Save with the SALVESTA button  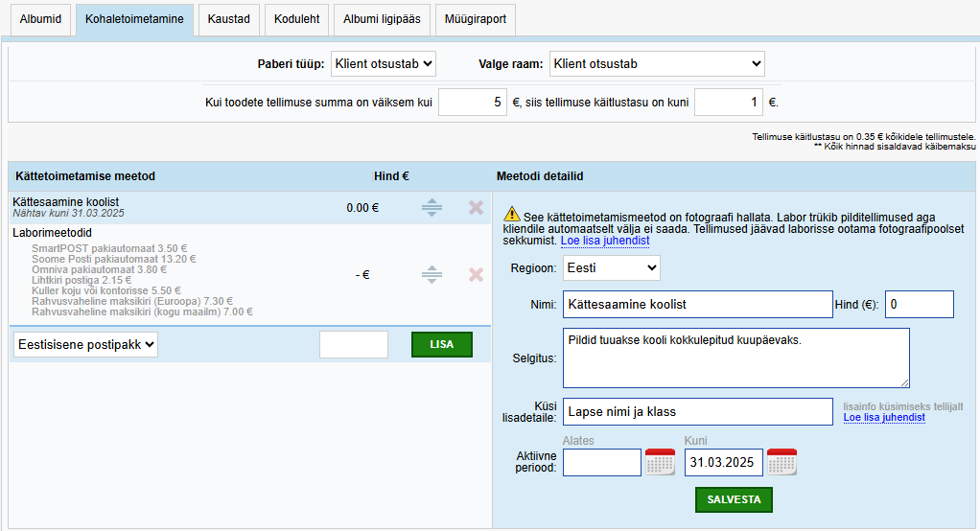pos(734,499)
